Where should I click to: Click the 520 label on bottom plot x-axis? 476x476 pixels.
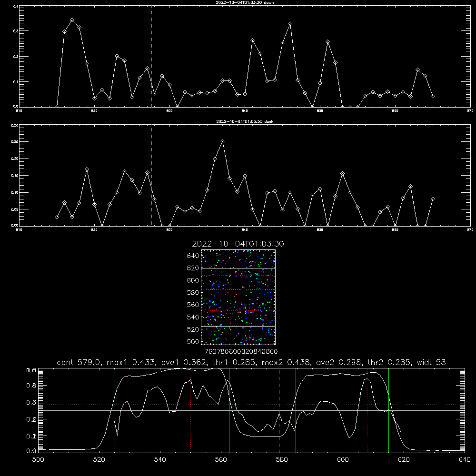pyautogui.click(x=99, y=460)
